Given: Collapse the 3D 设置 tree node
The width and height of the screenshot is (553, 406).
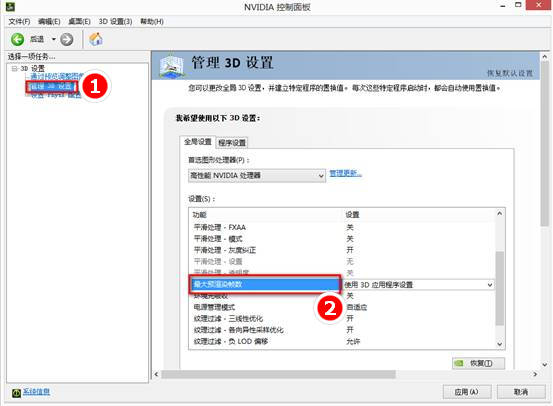Looking at the screenshot, I should point(14,68).
